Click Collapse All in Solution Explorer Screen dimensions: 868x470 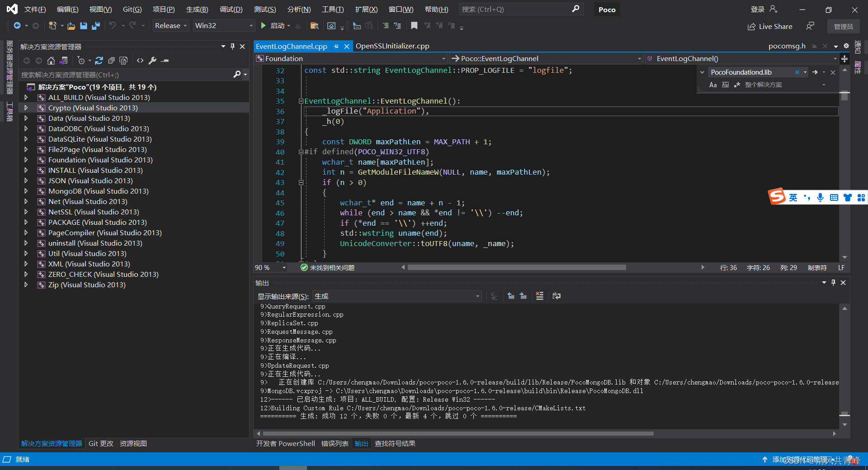(111, 60)
